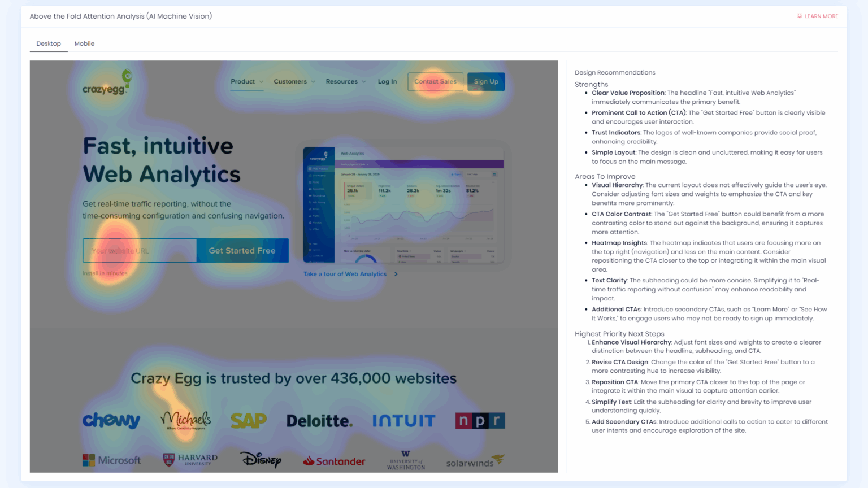Screen dimensions: 868x488
Task: Click the Harvard University logo
Action: click(190, 459)
